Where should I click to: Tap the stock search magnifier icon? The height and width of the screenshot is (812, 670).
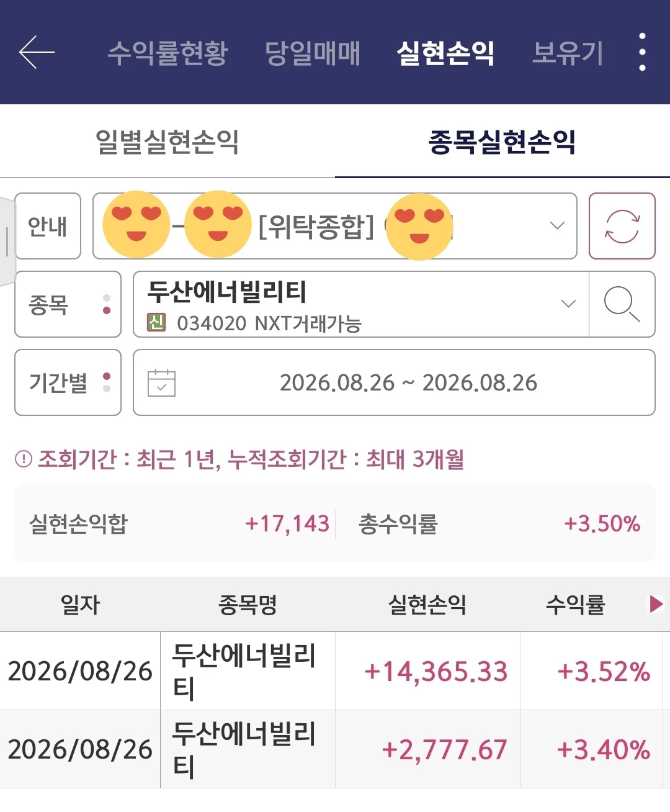(622, 304)
